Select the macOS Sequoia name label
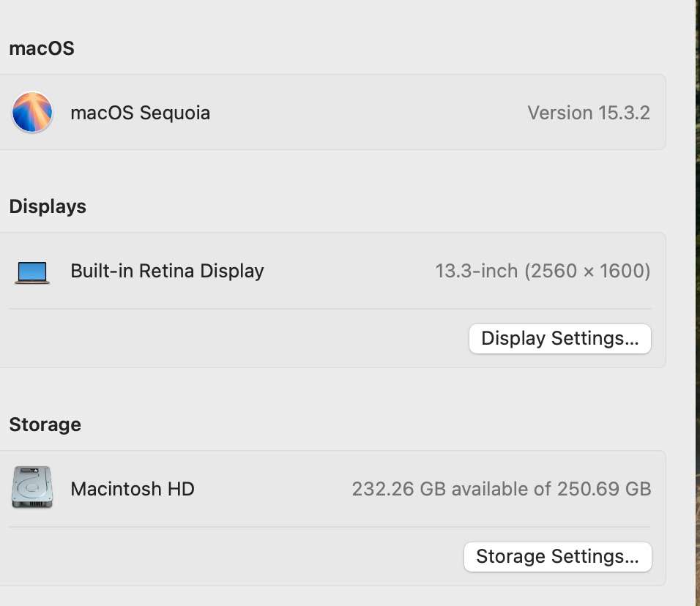 [140, 113]
